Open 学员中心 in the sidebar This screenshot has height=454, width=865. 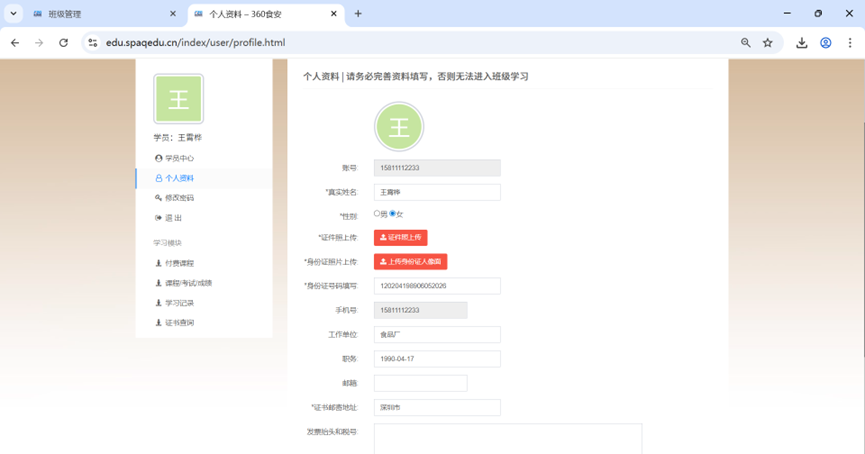coord(179,158)
